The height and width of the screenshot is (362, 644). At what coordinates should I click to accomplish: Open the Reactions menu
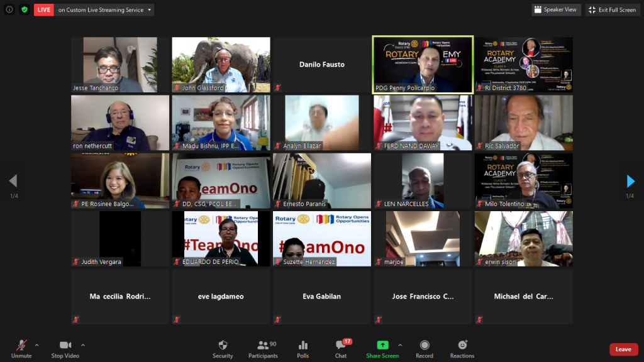click(x=462, y=345)
